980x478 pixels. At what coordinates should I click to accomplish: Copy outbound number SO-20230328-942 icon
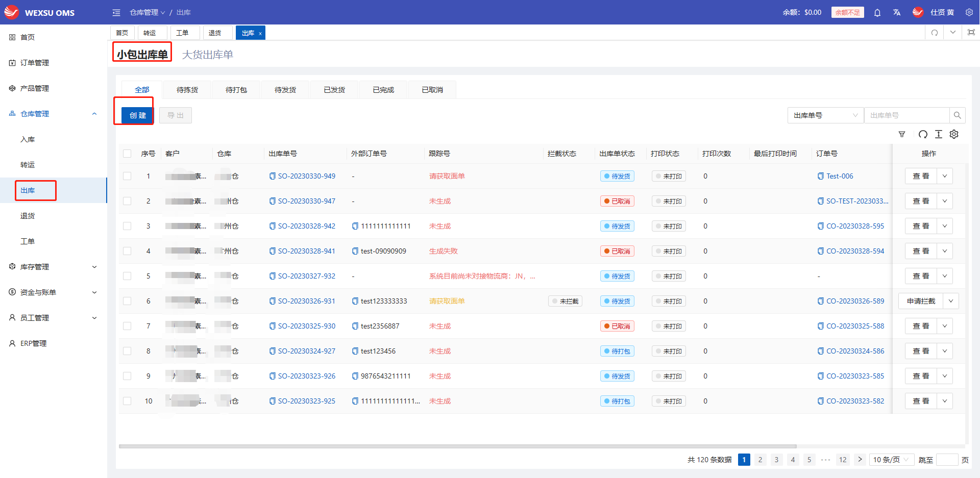point(273,226)
